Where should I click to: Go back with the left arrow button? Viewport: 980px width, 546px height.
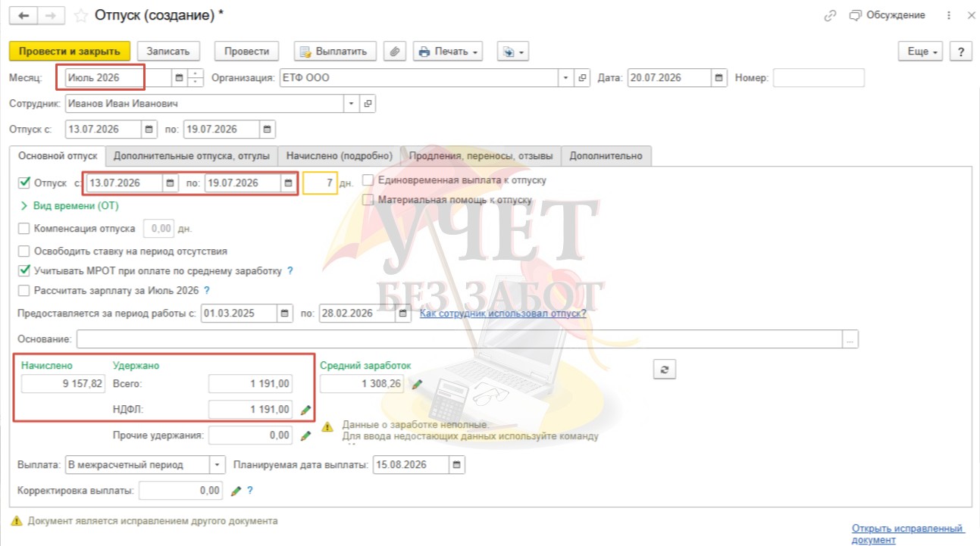coord(23,15)
